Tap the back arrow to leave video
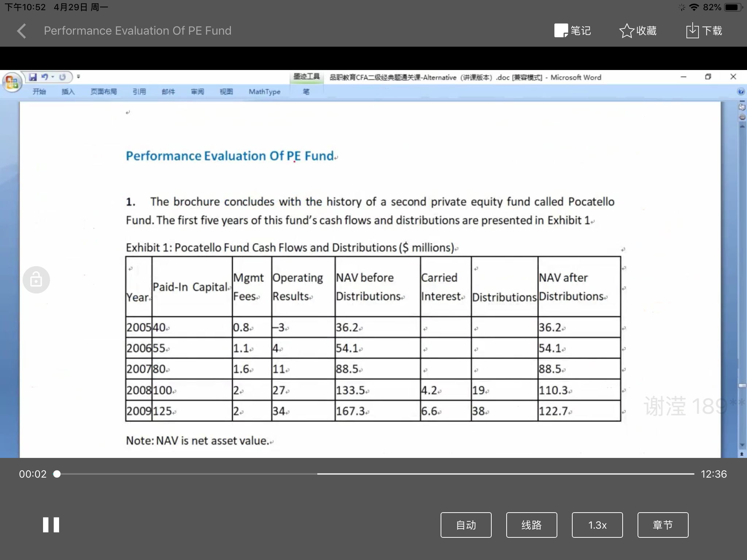 (x=22, y=31)
